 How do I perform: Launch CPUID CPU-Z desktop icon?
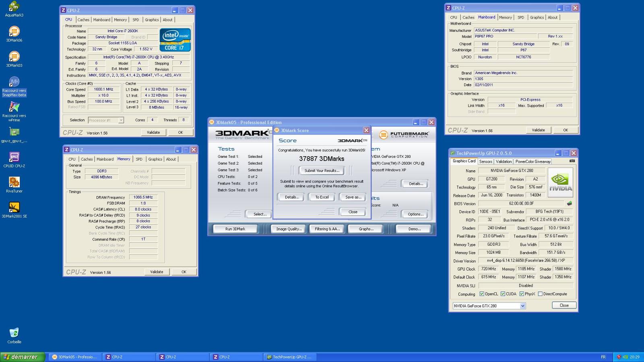[14, 159]
